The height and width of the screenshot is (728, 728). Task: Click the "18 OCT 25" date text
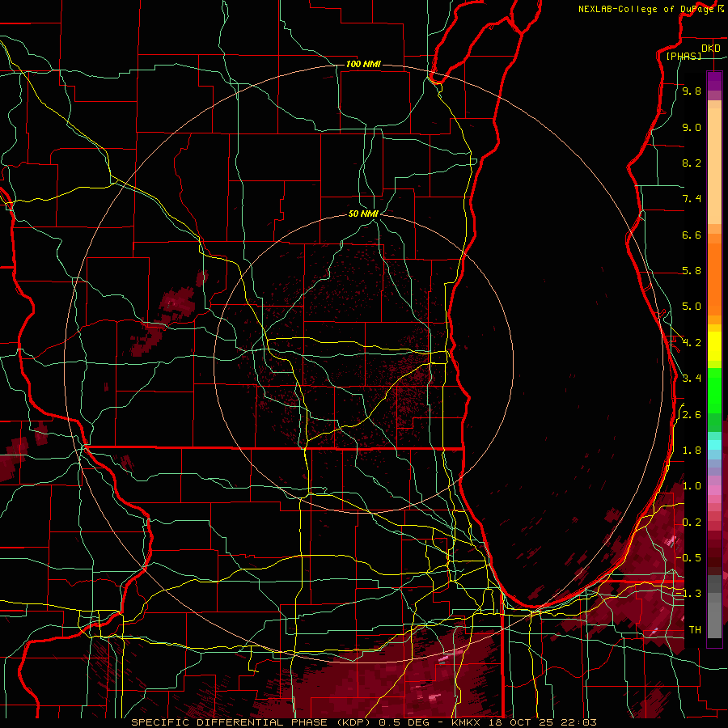(x=522, y=722)
